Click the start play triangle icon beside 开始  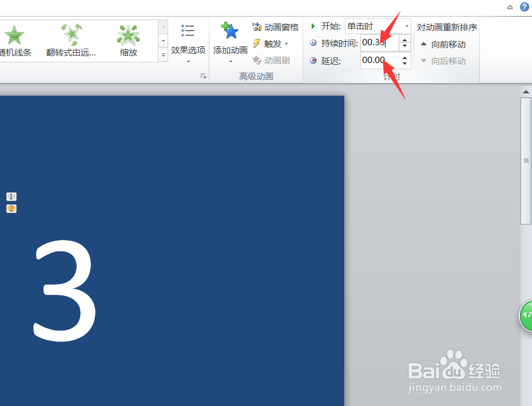pyautogui.click(x=313, y=26)
